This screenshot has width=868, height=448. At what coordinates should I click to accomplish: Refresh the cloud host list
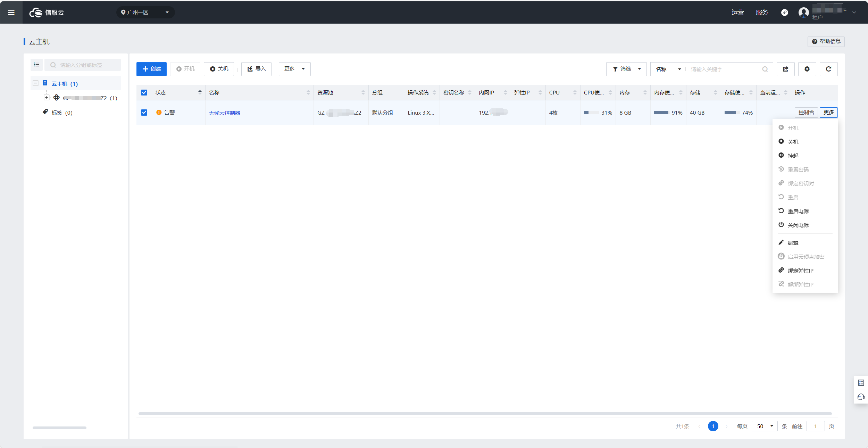828,69
